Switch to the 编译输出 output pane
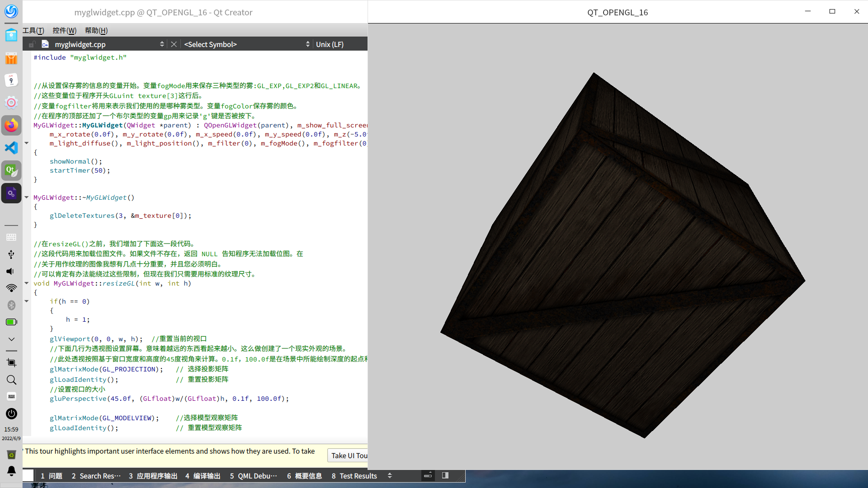This screenshot has width=868, height=488. [x=203, y=476]
